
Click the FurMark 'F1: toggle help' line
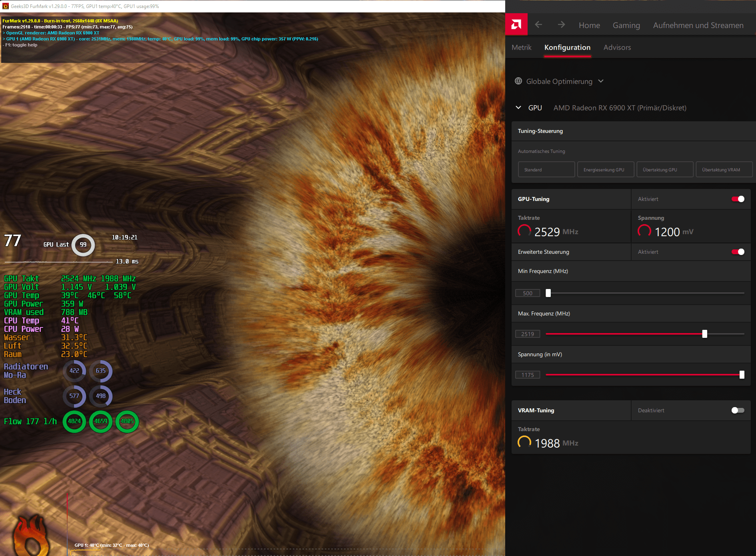tap(20, 45)
